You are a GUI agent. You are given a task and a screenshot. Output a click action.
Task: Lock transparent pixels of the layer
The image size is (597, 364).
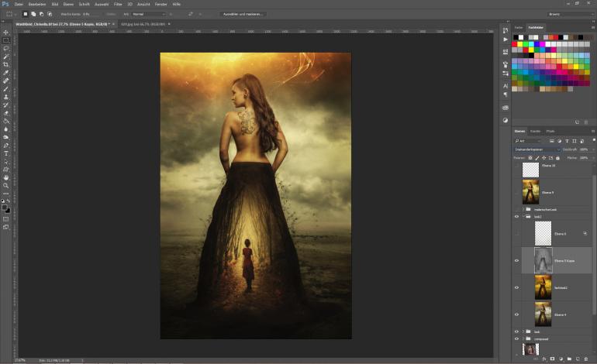click(x=530, y=158)
